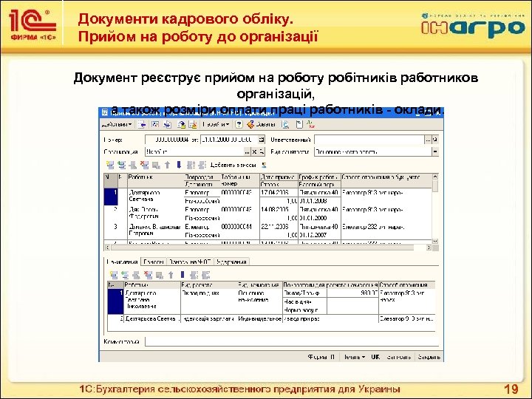Screen dimensions: 532x399
Task: Copy a row in the lower accruals table
Action: [125, 275]
